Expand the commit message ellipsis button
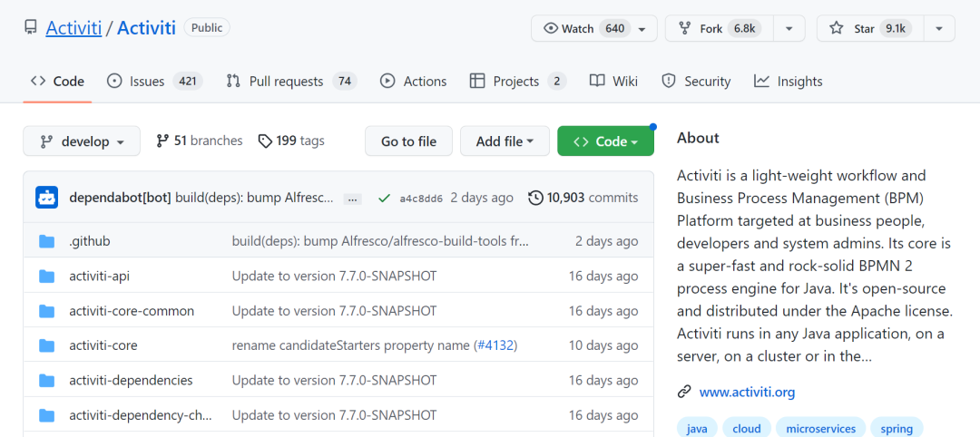 tap(353, 199)
